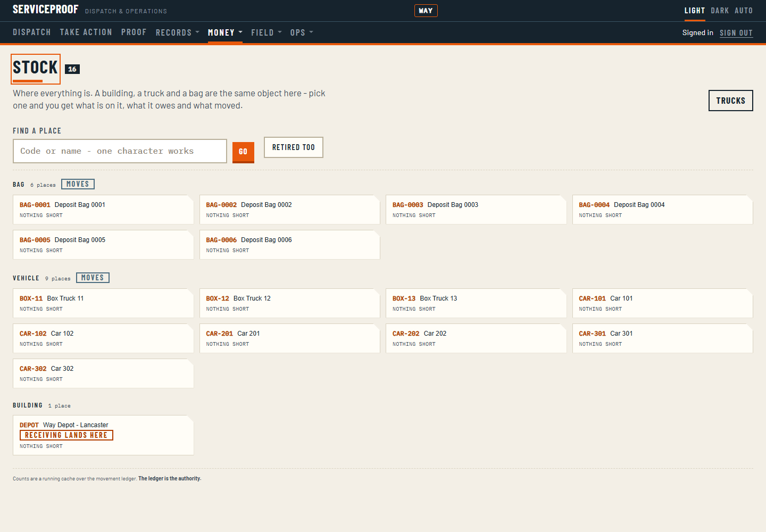Screen dimensions: 766x532
Task: Set theme to Auto
Action: pos(744,11)
